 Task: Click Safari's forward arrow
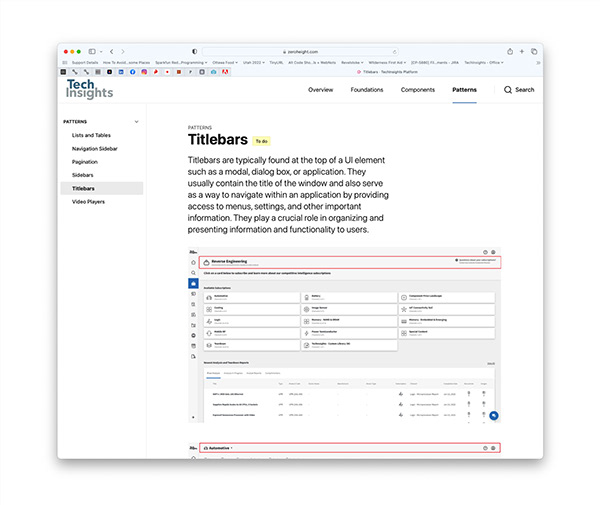[x=122, y=51]
